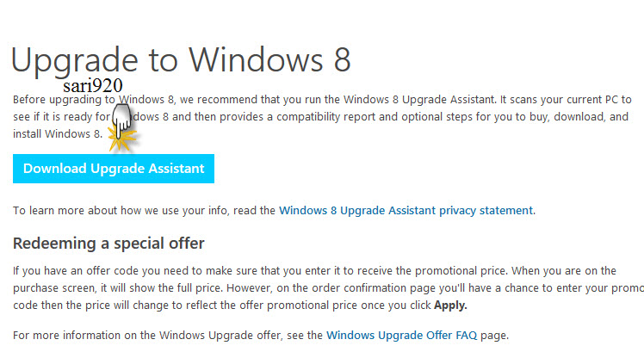Click the If you have an offer code text

[x=70, y=271]
